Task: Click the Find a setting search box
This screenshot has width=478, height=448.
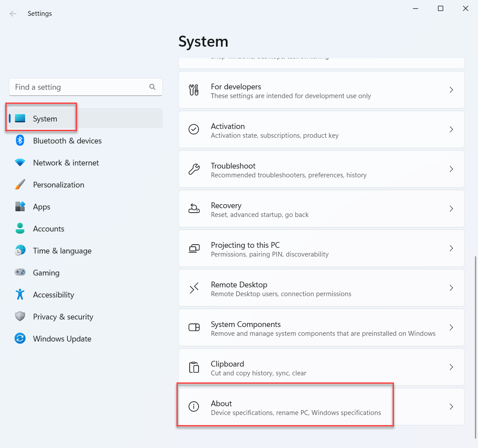Action: pyautogui.click(x=86, y=87)
